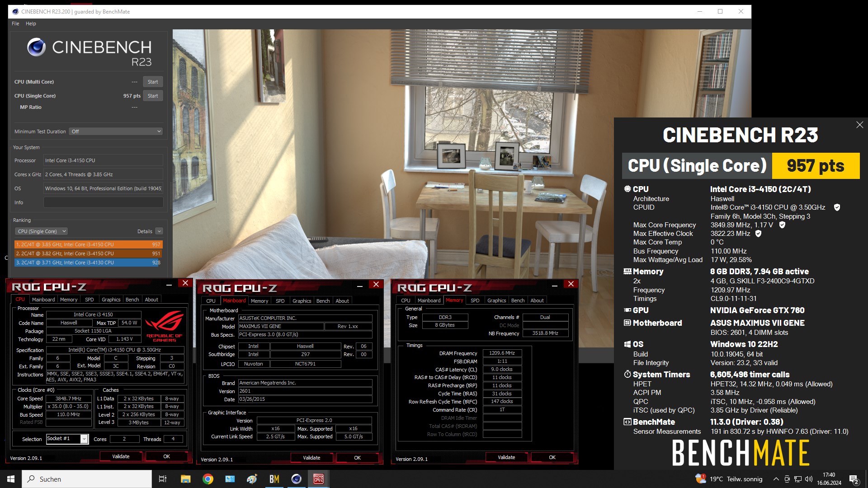Open Bench tab in the CPU-tab CPU-Z window
Image resolution: width=868 pixels, height=488 pixels.
pyautogui.click(x=132, y=300)
